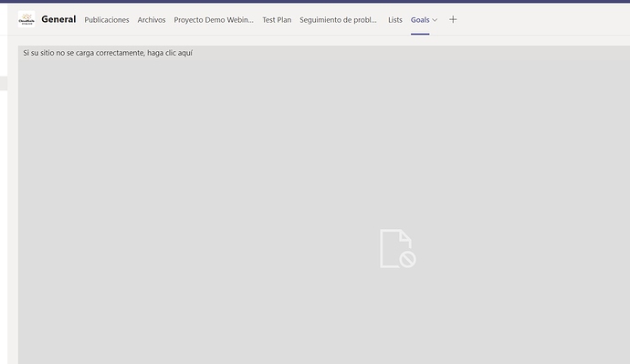The height and width of the screenshot is (364, 630).
Task: Select the Goals tab
Action: click(420, 20)
